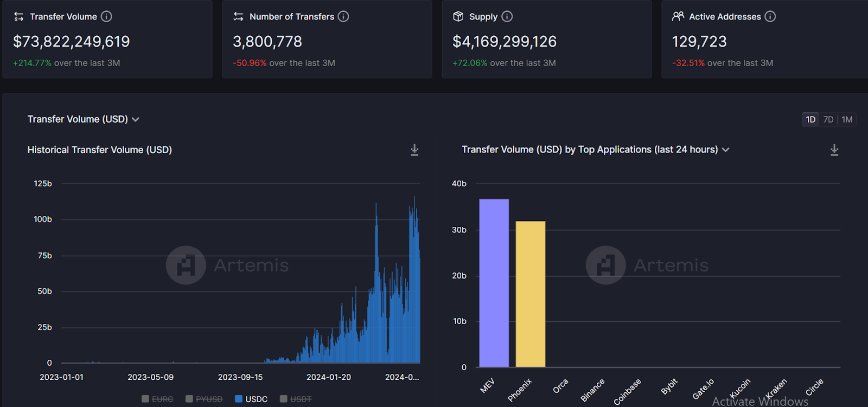The height and width of the screenshot is (407, 868).
Task: Click the Transfer Volume arrows icon
Action: [19, 17]
